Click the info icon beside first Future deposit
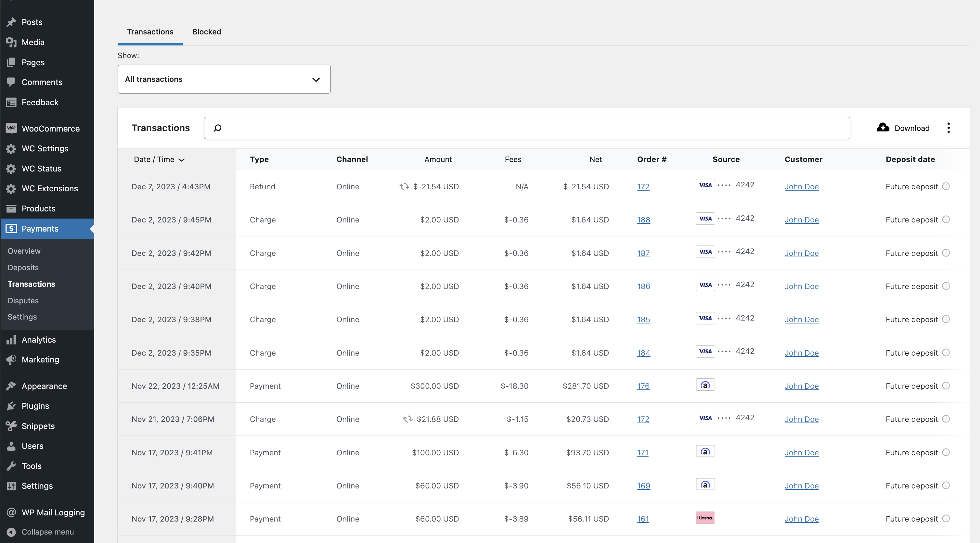The width and height of the screenshot is (980, 543). [x=946, y=186]
